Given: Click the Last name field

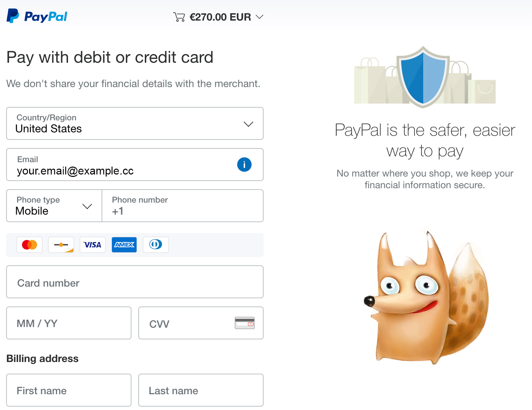Looking at the screenshot, I should pyautogui.click(x=201, y=390).
